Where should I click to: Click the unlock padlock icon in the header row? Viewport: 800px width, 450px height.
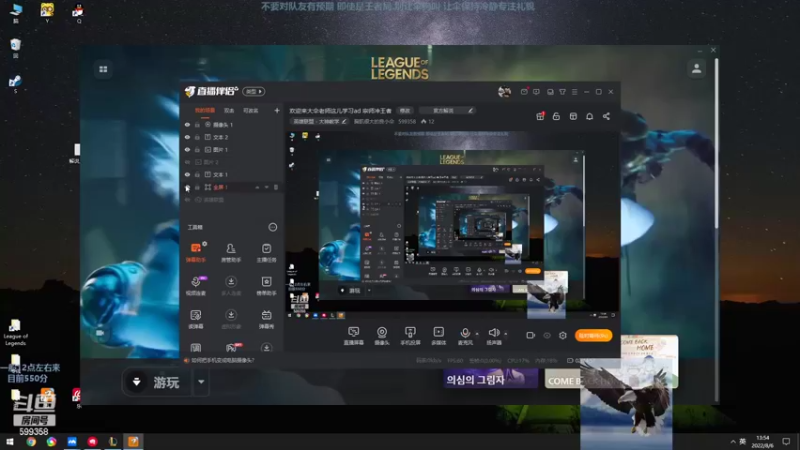[x=556, y=116]
